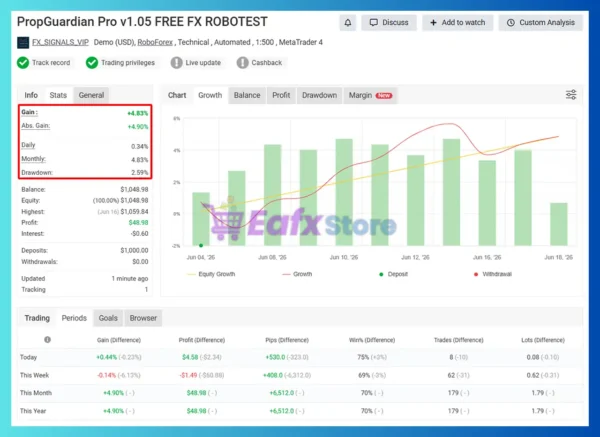This screenshot has width=600, height=437.
Task: Toggle Withdrawal legend marker
Action: (493, 274)
